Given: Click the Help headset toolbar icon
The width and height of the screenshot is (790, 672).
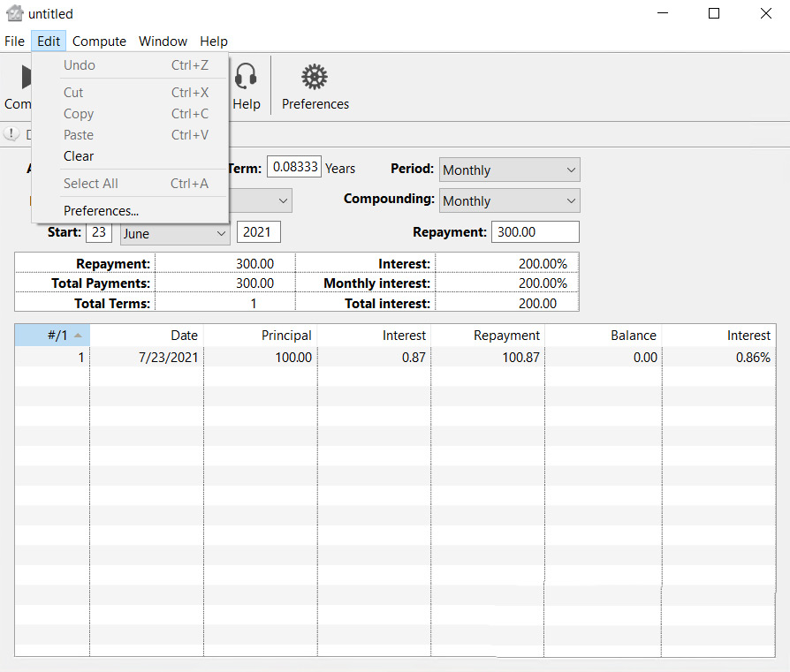Looking at the screenshot, I should pyautogui.click(x=246, y=77).
